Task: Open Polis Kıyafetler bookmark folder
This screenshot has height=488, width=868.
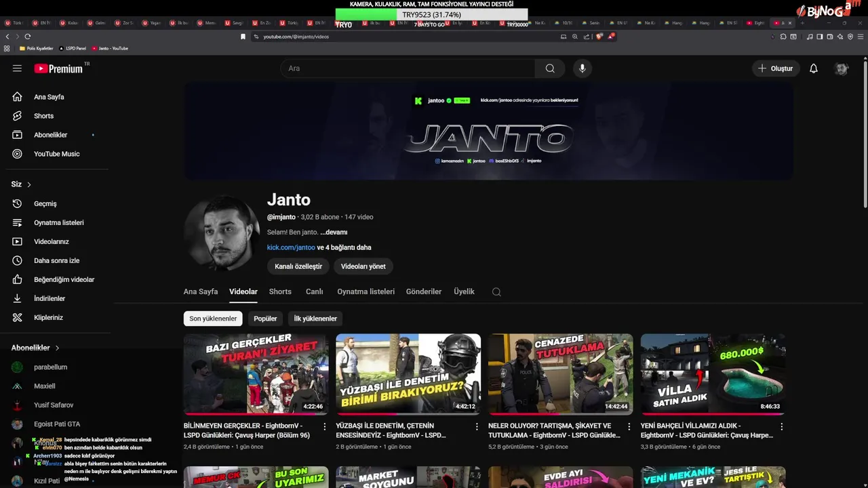Action: pos(36,49)
